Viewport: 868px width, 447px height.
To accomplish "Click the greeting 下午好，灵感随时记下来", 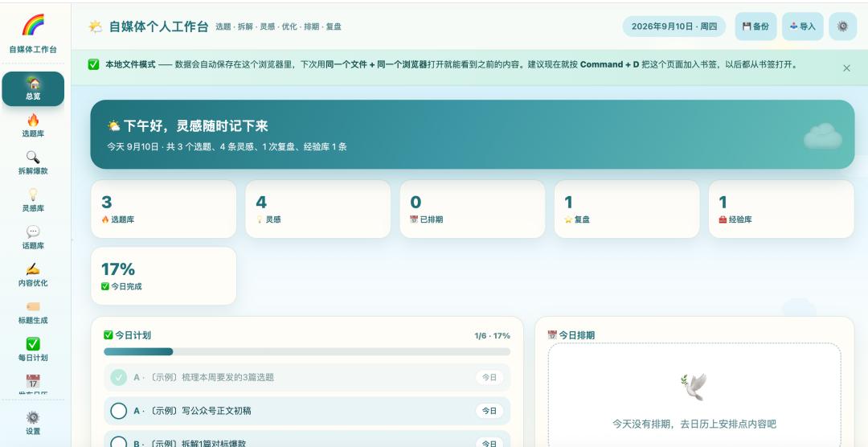I will tap(187, 125).
